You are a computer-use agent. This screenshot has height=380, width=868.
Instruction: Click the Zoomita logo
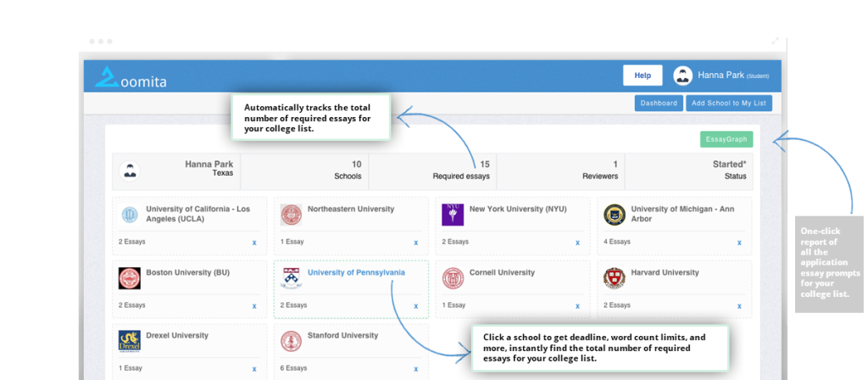click(x=131, y=77)
